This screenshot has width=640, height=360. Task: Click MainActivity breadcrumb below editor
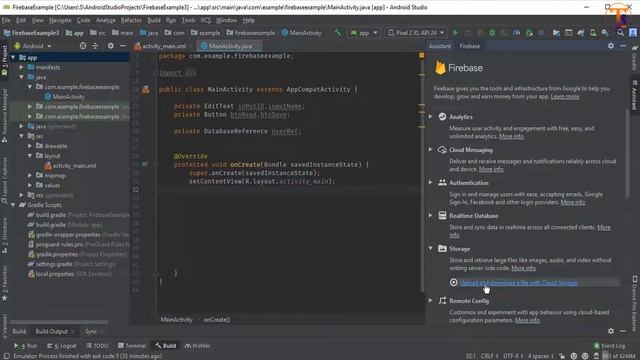coord(176,320)
